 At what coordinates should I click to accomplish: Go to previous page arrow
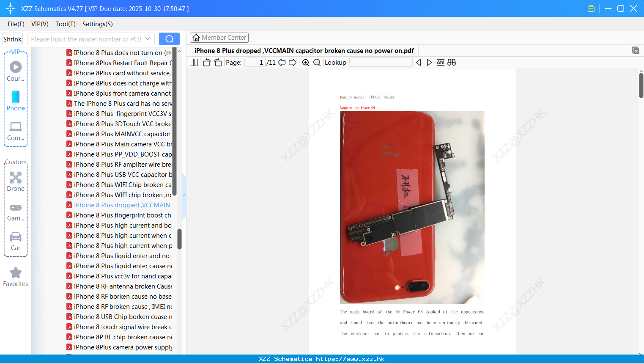coord(282,62)
